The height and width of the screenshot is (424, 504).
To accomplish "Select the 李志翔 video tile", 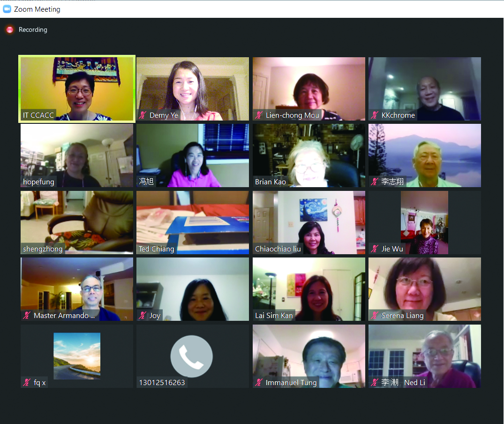I will (425, 156).
